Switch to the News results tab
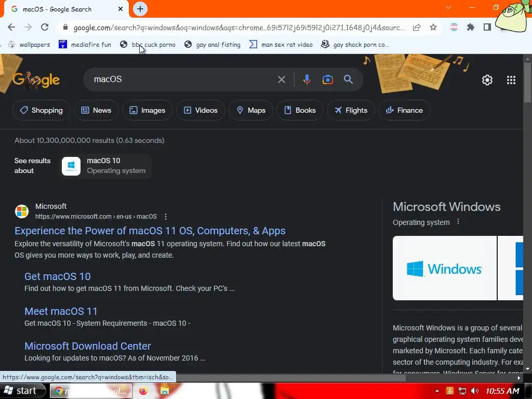The width and height of the screenshot is (532, 399). pyautogui.click(x=96, y=110)
